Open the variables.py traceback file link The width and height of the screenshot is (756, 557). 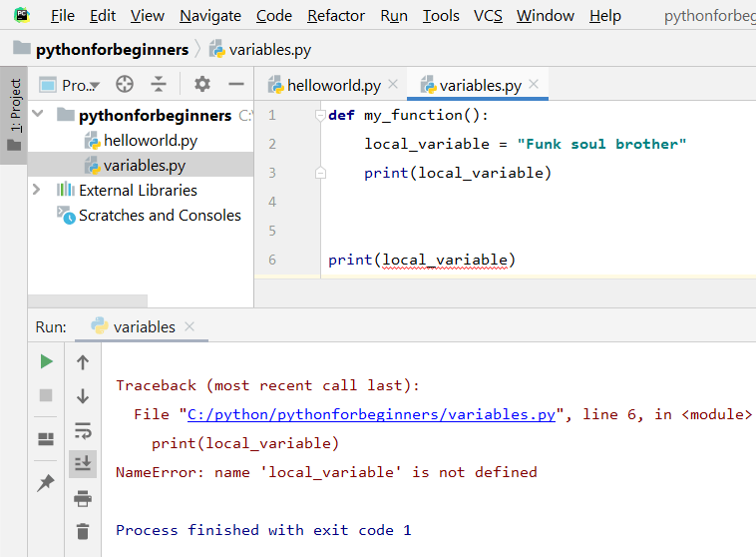tap(371, 414)
